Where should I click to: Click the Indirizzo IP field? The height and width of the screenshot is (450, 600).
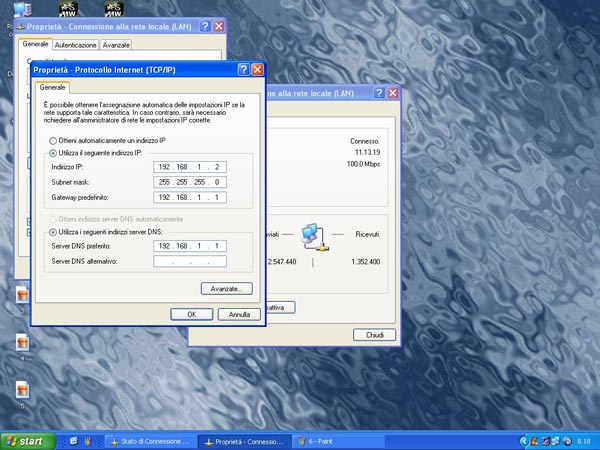coord(190,167)
